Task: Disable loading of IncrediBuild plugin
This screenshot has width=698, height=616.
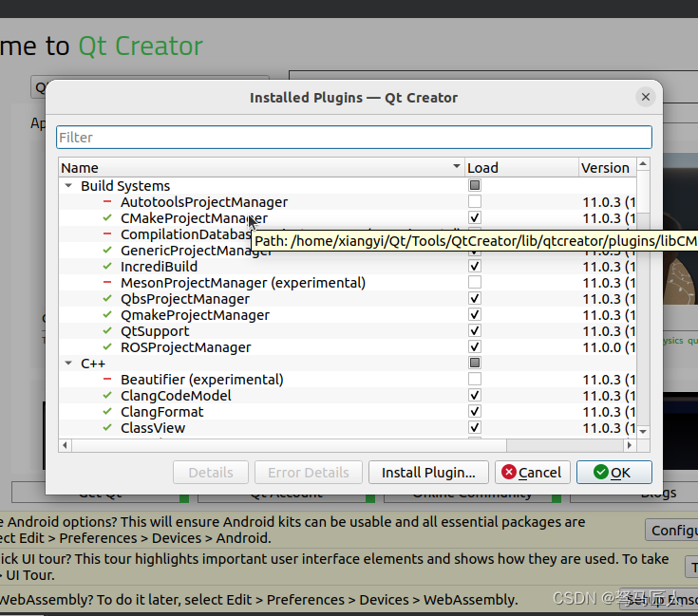Action: [475, 266]
